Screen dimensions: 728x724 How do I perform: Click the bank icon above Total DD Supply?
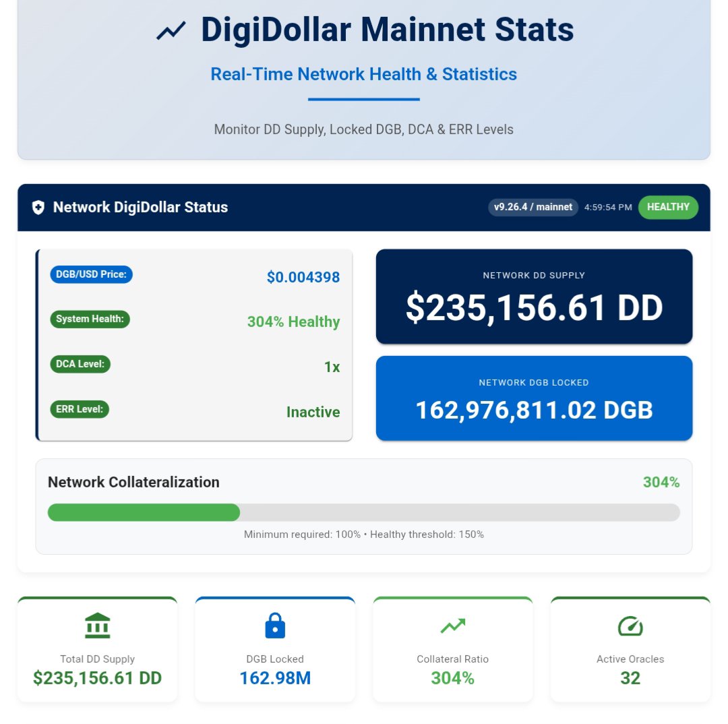pos(98,625)
